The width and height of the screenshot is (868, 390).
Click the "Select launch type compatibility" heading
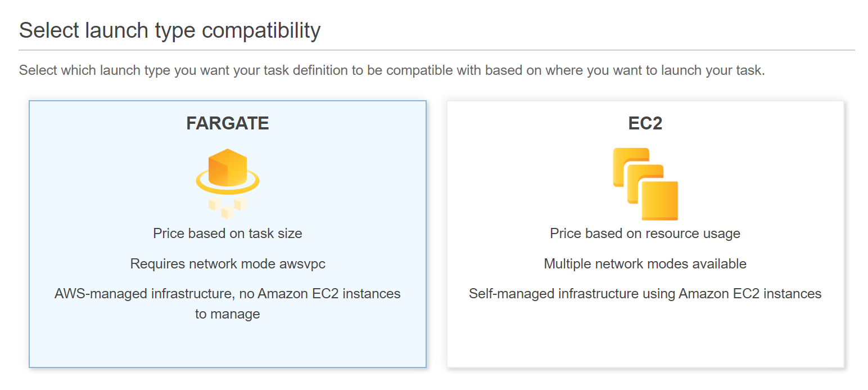coord(170,30)
